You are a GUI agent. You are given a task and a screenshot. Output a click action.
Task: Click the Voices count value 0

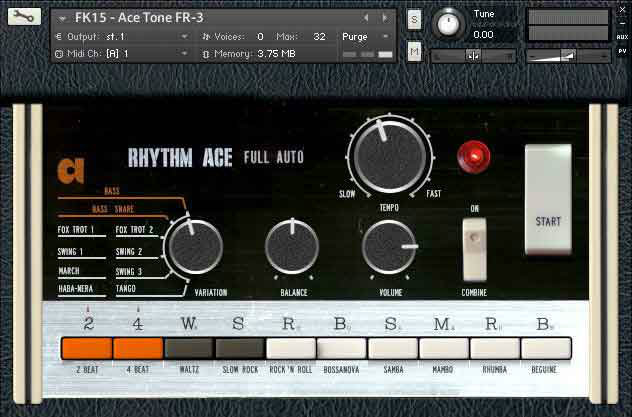click(x=260, y=37)
